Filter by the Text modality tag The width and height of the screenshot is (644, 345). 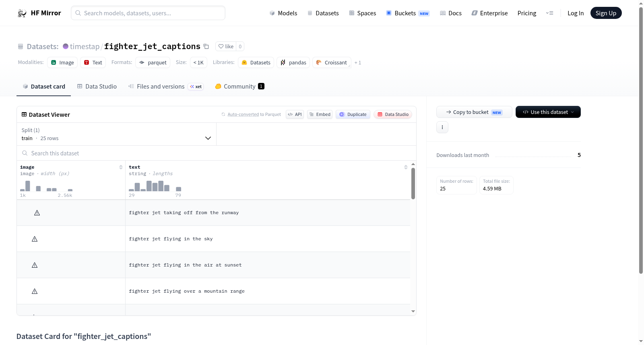coord(93,62)
